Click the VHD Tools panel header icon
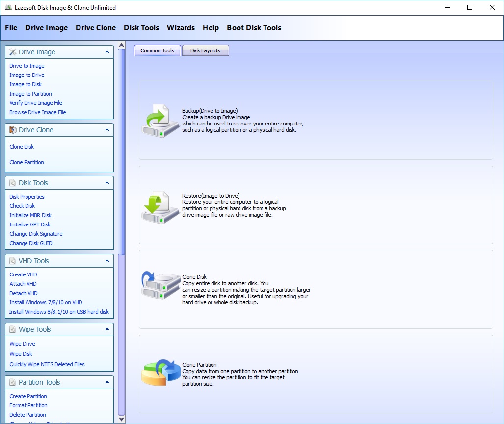 coord(13,261)
